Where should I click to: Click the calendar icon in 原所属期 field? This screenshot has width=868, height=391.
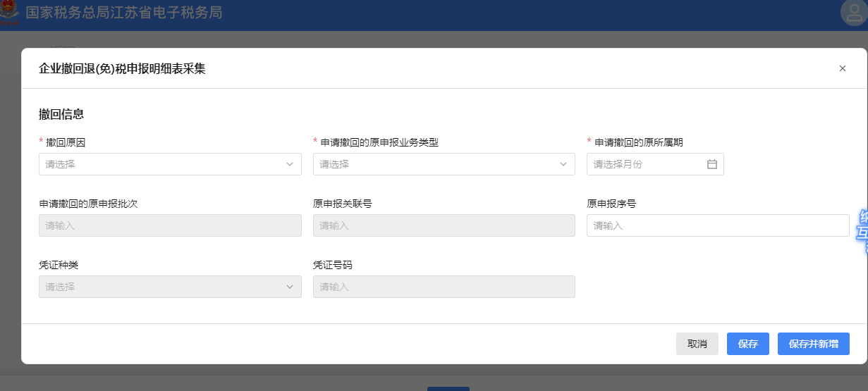[711, 164]
